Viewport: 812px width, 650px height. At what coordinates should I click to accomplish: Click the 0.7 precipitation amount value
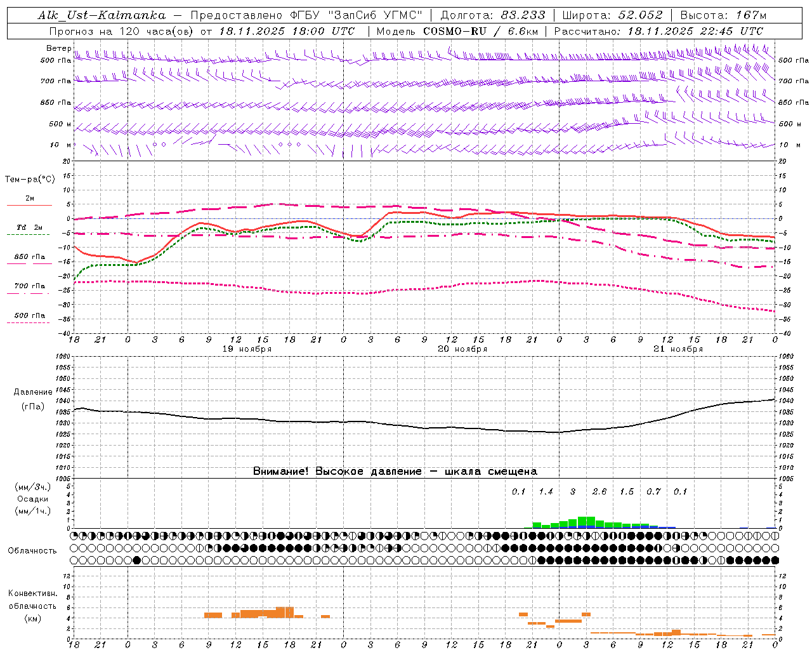(653, 492)
